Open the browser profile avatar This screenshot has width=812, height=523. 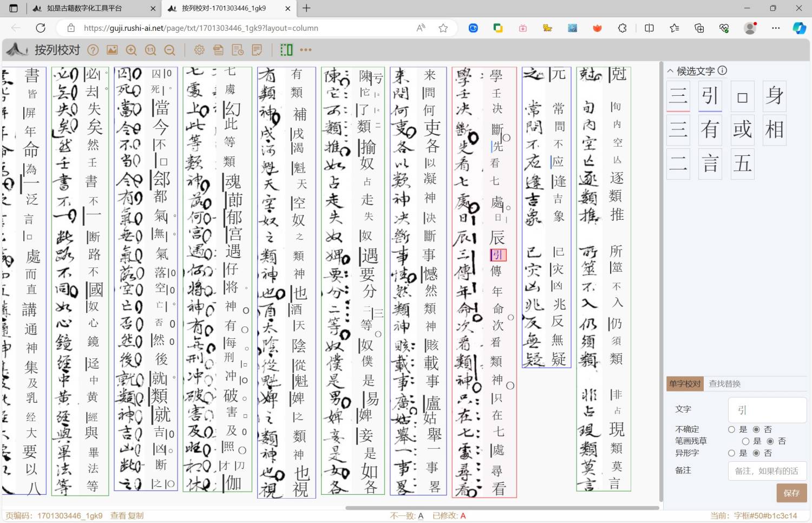750,28
